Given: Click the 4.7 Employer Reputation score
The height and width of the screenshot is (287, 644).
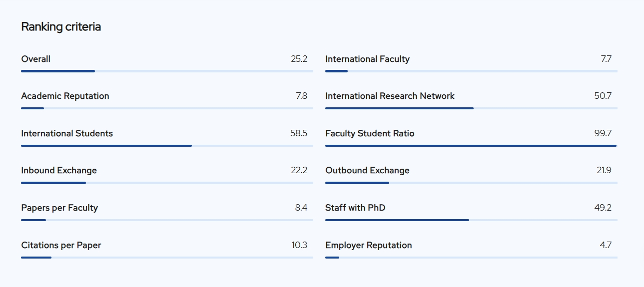Looking at the screenshot, I should 606,245.
